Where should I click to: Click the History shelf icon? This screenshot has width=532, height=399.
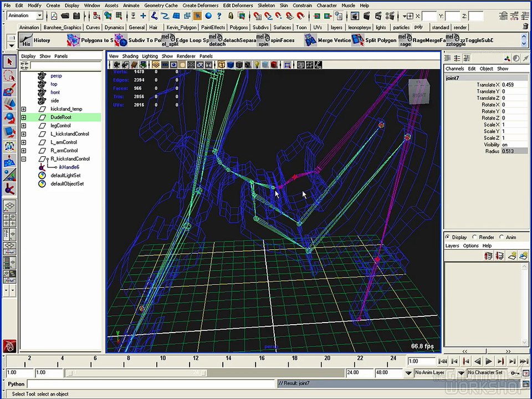[26, 40]
